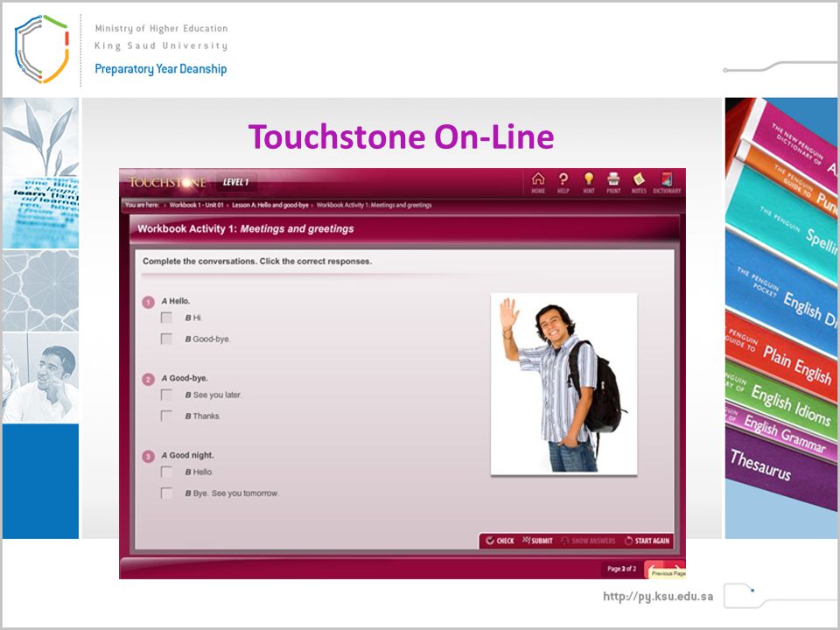840x630 pixels.
Task: Click 'Ministry of Higher Education' text
Action: 161,28
